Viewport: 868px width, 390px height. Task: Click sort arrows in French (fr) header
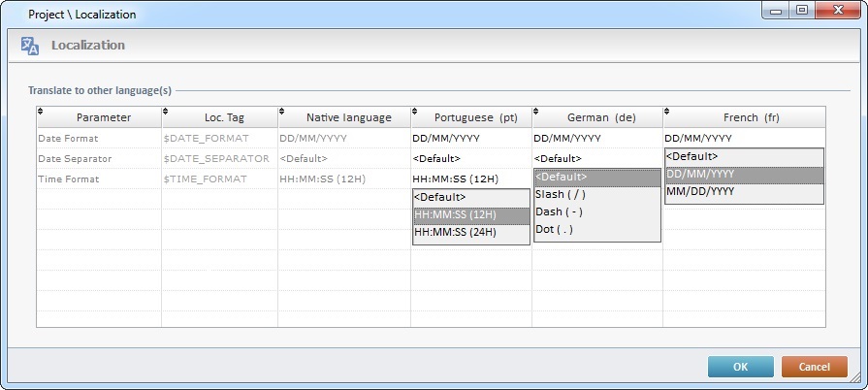coord(667,112)
